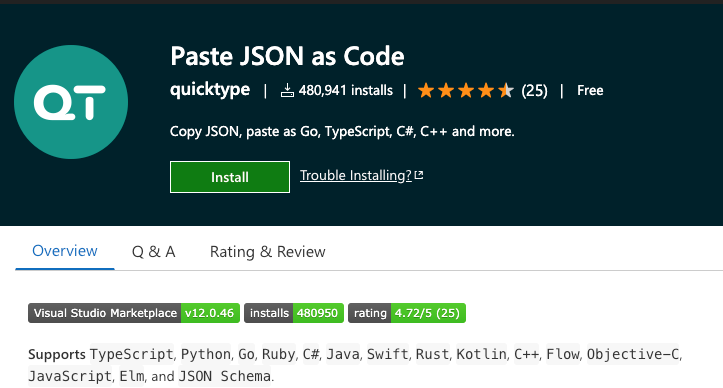Click the half-filled fifth rating star

tap(506, 90)
